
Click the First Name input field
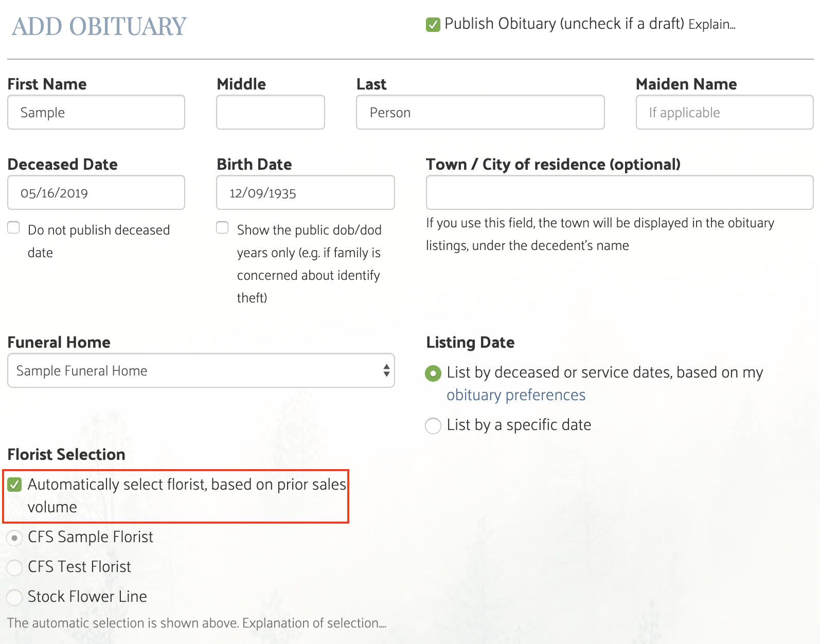pos(96,112)
